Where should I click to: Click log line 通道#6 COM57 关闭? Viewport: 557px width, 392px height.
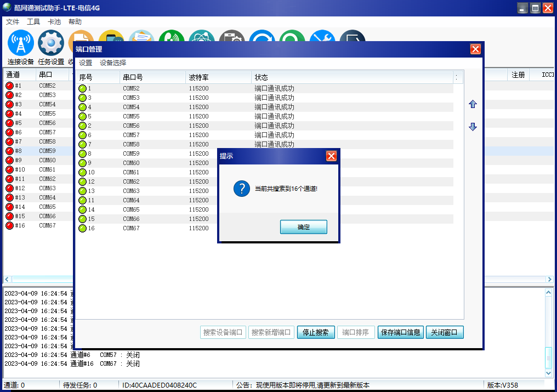[x=72, y=355]
